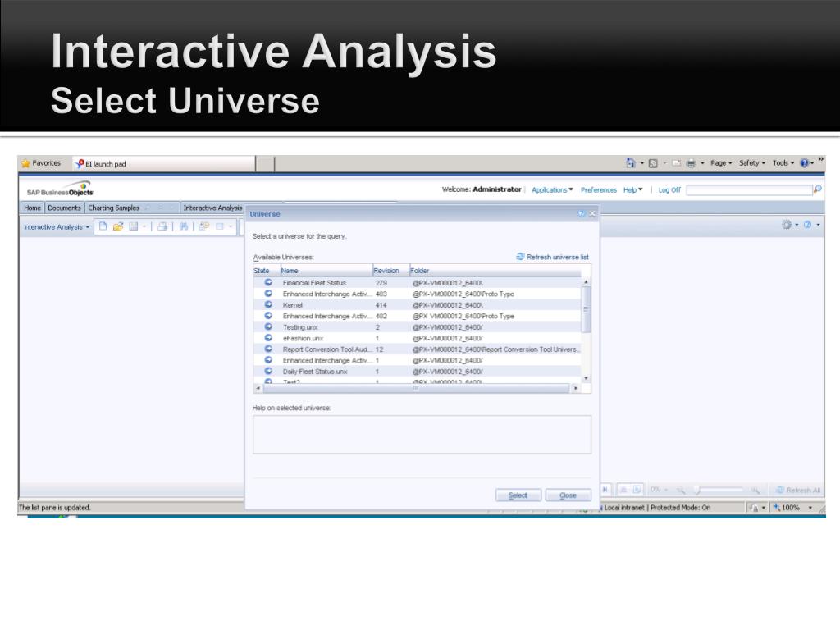The width and height of the screenshot is (840, 630).
Task: Click state icon of Testing.unx row
Action: point(268,326)
